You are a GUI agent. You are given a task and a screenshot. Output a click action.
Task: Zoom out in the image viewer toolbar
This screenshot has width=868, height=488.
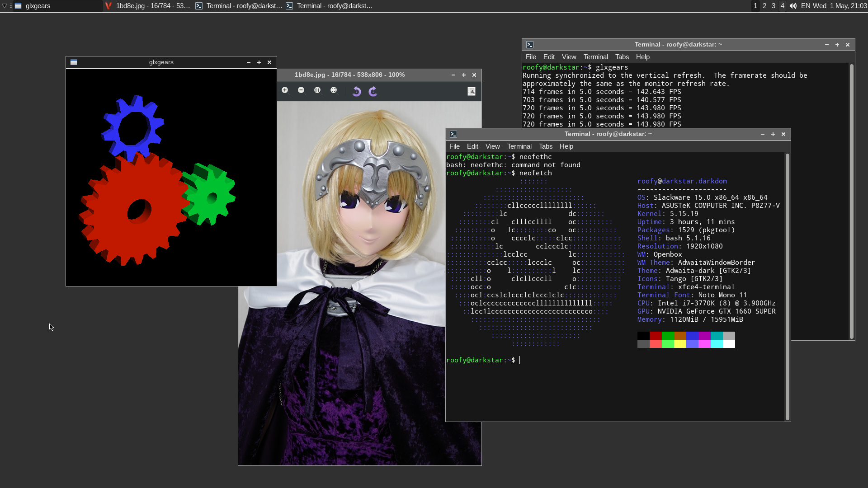click(x=301, y=90)
